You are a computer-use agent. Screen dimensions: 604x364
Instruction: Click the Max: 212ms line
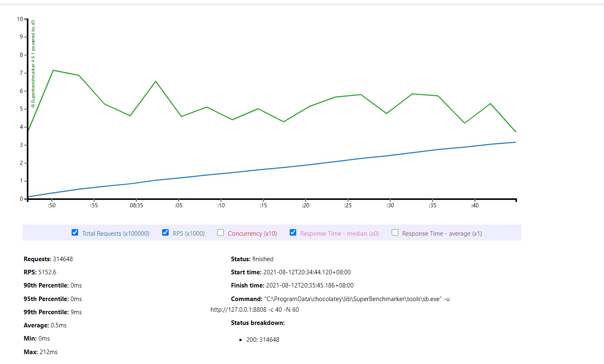[x=41, y=352]
